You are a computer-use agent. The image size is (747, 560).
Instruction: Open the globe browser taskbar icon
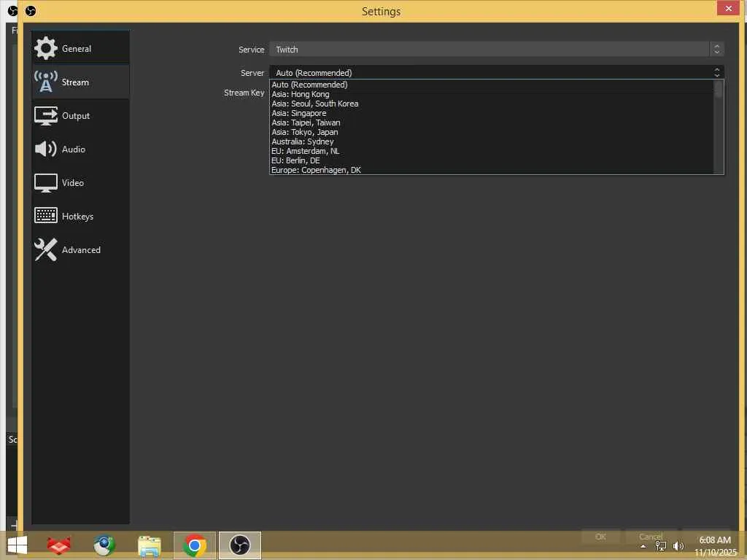(104, 545)
